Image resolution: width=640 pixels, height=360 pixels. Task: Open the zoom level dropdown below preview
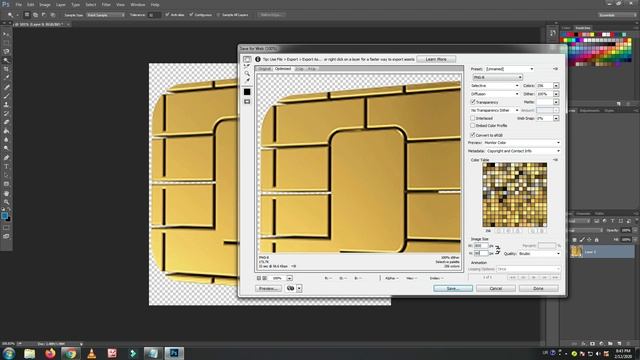pyautogui.click(x=289, y=278)
